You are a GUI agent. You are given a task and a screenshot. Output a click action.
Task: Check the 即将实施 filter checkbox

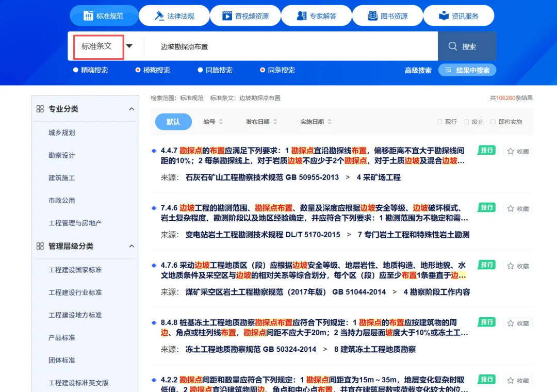[493, 122]
